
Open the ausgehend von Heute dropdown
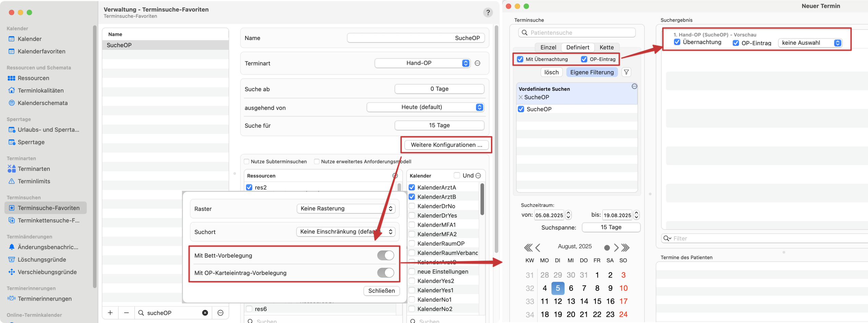point(425,107)
